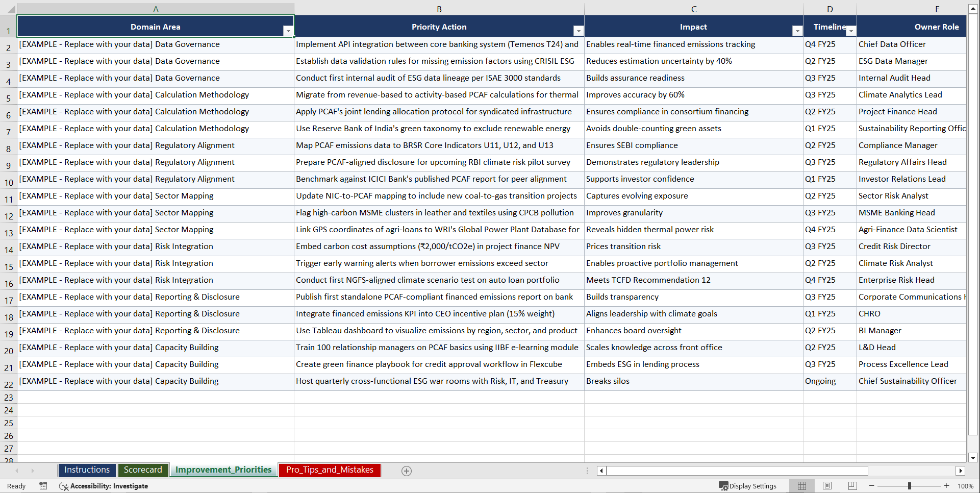Open the Instructions sheet tab
Screen dimensions: 980x493
tap(87, 470)
